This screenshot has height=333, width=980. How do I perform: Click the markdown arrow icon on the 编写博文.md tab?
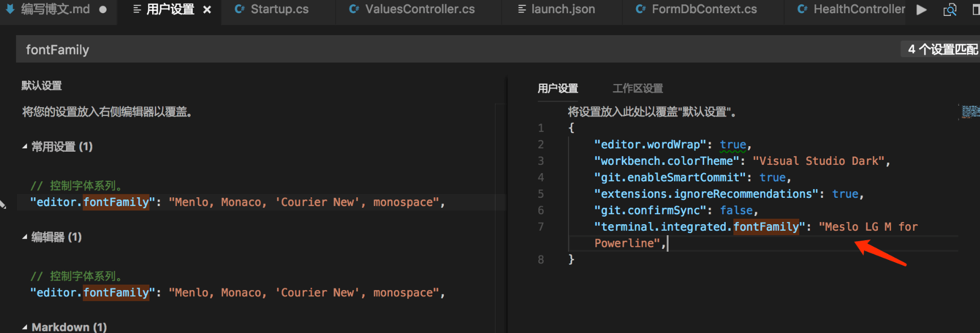click(x=10, y=9)
